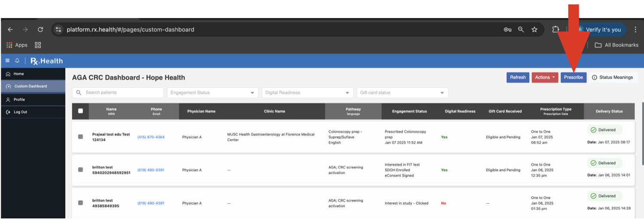Click the Delivery Status column header

click(x=609, y=111)
